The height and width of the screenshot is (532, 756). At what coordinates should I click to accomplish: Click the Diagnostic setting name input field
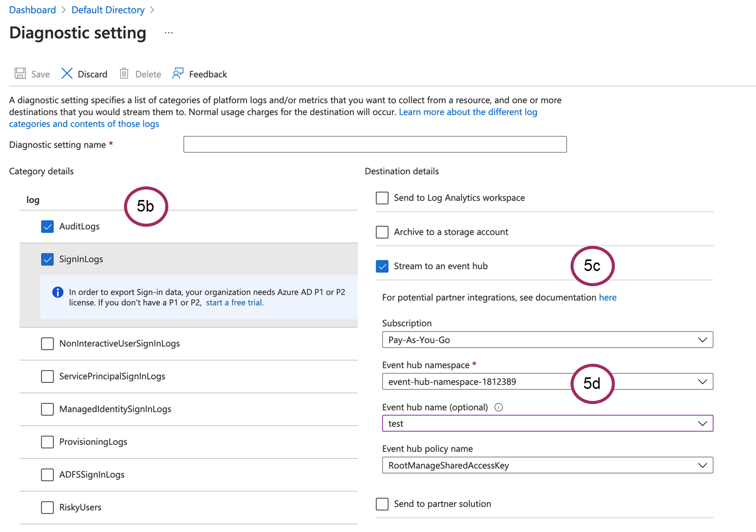coord(375,144)
